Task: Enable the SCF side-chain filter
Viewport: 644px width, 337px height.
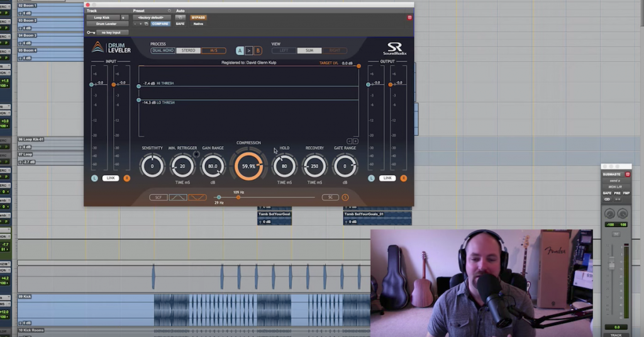Action: 158,197
